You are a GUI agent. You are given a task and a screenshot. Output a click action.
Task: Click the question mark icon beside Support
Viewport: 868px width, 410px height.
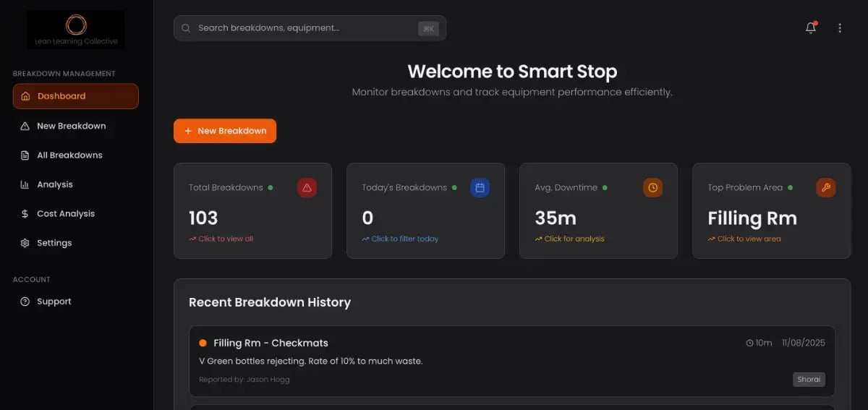coord(25,302)
